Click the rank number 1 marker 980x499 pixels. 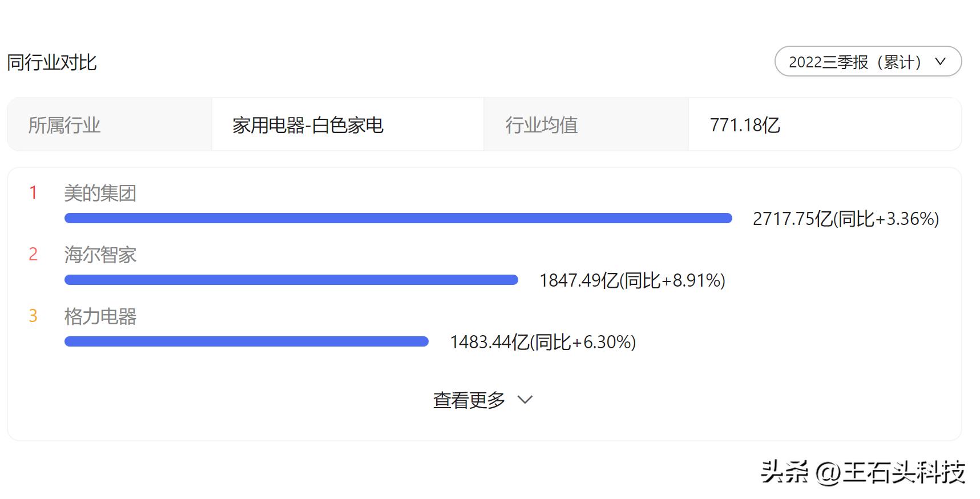click(x=34, y=193)
